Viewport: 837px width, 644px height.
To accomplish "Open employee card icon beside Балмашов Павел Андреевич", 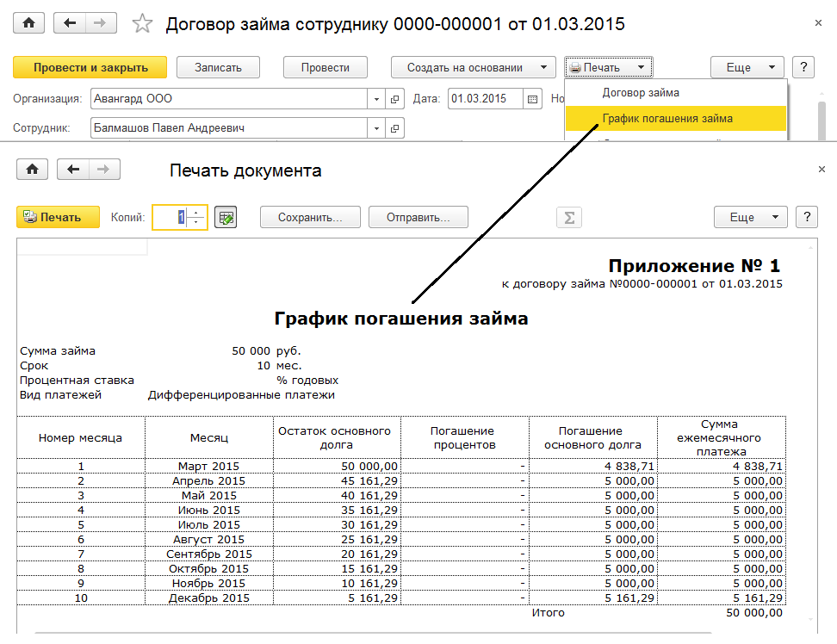I will (x=395, y=128).
